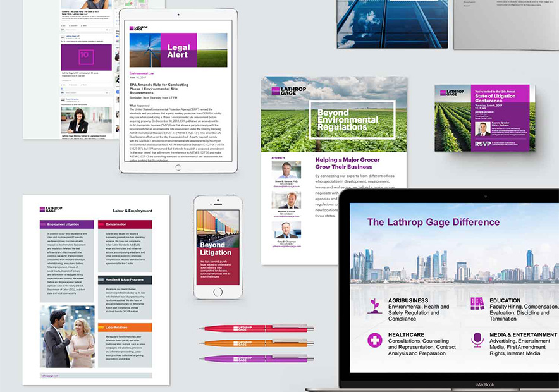This screenshot has height=392, width=559.
Task: Click 'Beyond Litigation' on the iPhone screen
Action: pyautogui.click(x=216, y=248)
